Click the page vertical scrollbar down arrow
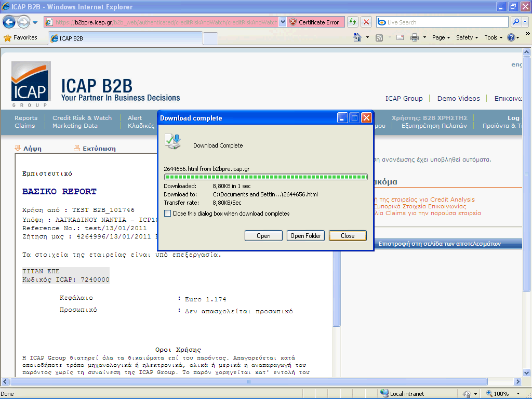Screen dimensions: 532x399 [x=527, y=373]
